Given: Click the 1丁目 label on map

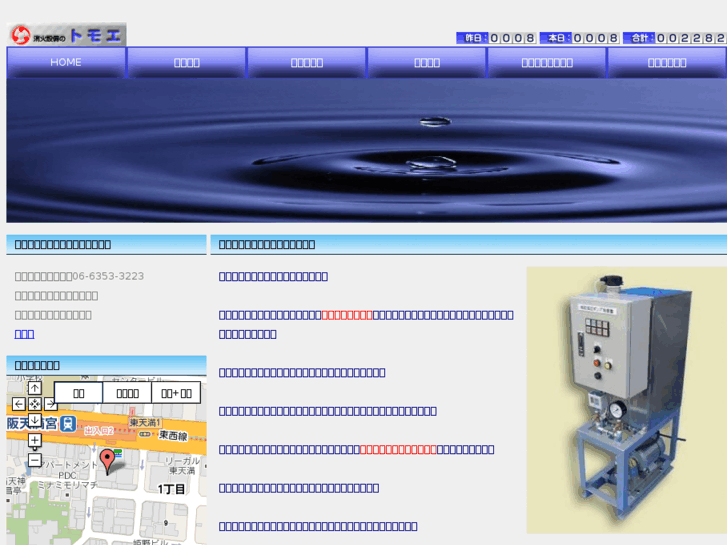Looking at the screenshot, I should click(x=171, y=489).
